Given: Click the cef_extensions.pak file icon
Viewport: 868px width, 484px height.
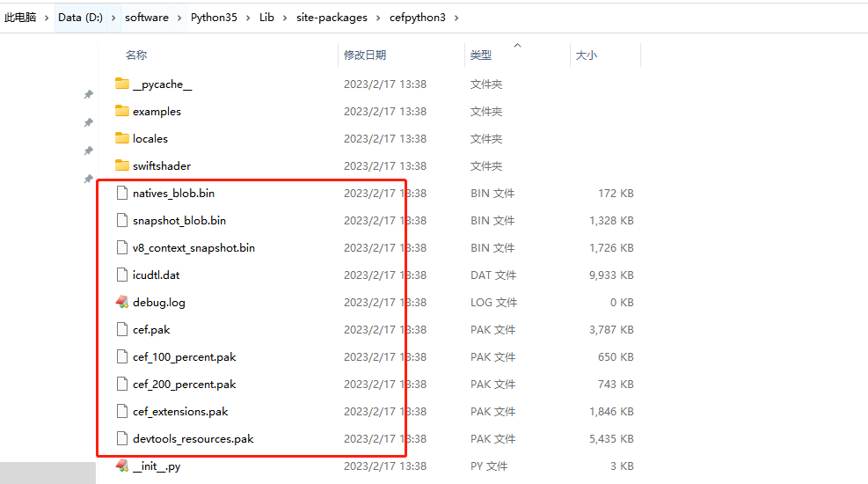Looking at the screenshot, I should pos(121,411).
